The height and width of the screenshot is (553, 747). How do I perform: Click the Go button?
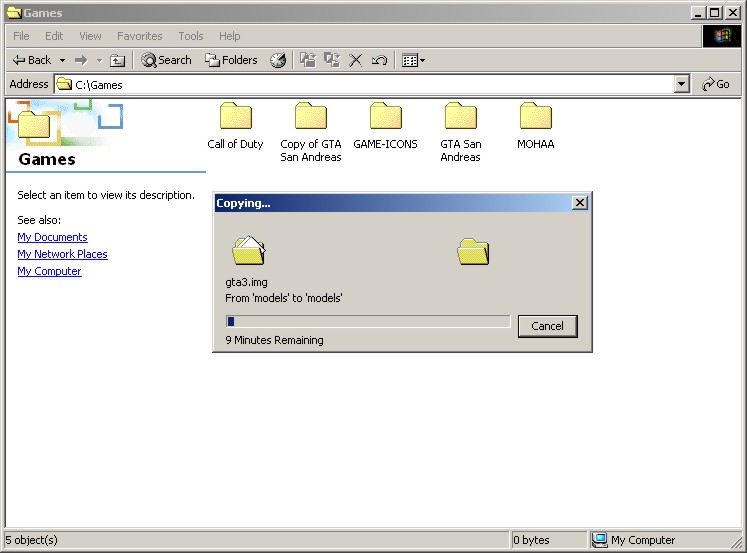(716, 84)
